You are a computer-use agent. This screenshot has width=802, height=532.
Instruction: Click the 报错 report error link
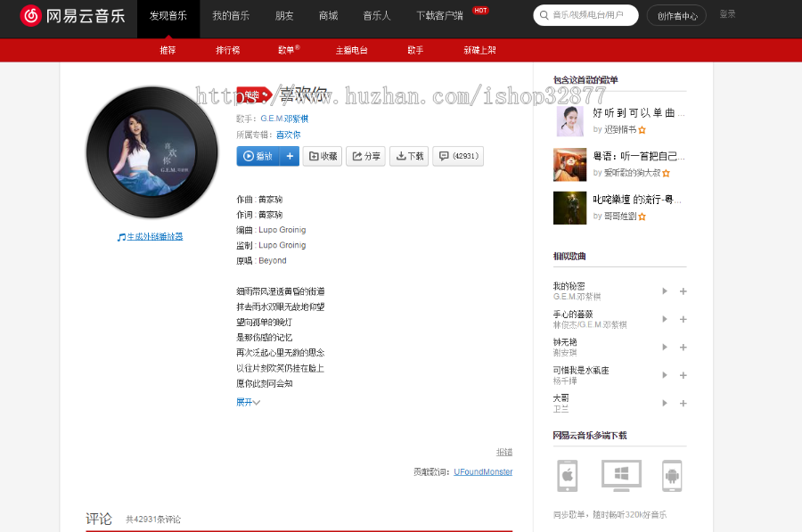[x=504, y=452]
